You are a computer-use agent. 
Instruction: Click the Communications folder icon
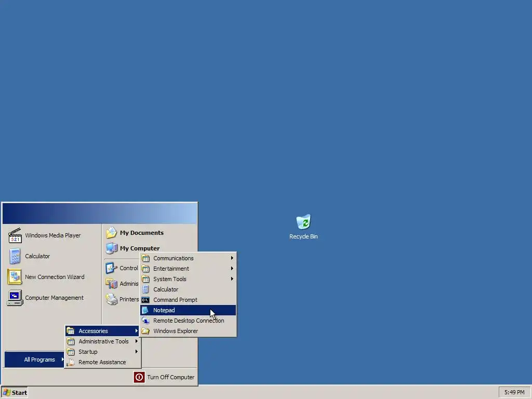coord(145,258)
